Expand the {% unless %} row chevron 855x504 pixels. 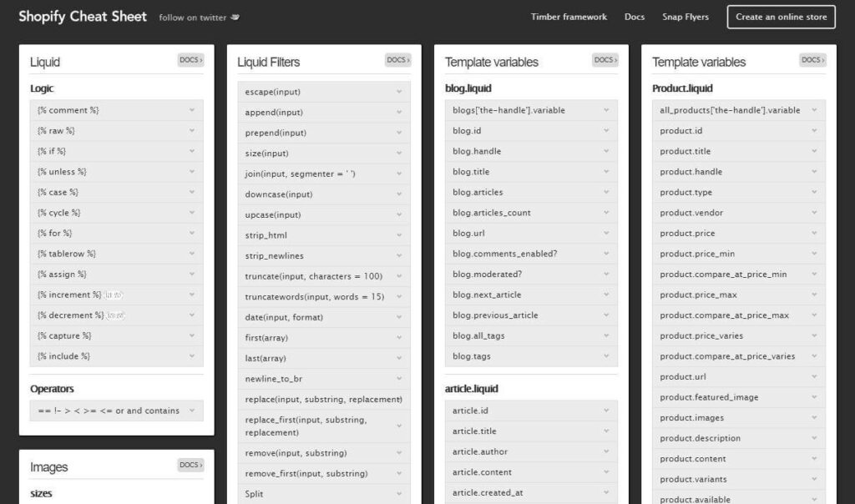point(192,172)
